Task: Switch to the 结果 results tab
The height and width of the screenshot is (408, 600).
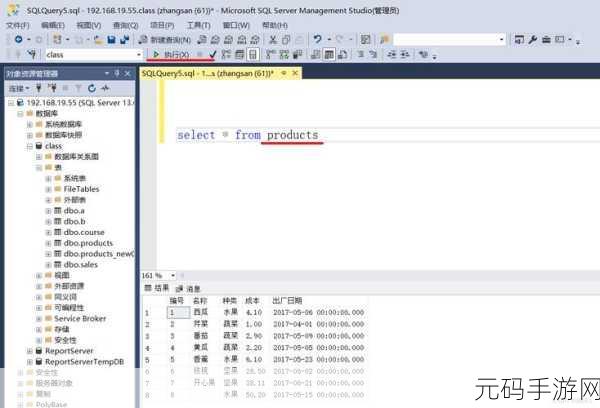Action: (x=157, y=288)
